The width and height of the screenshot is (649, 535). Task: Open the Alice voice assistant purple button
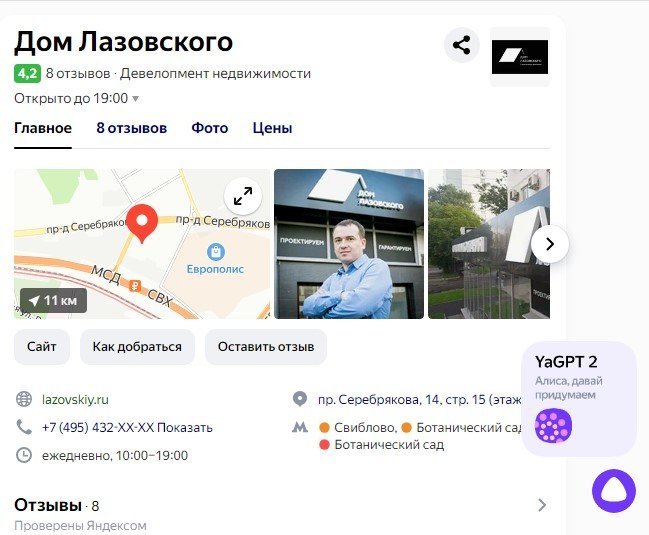613,491
